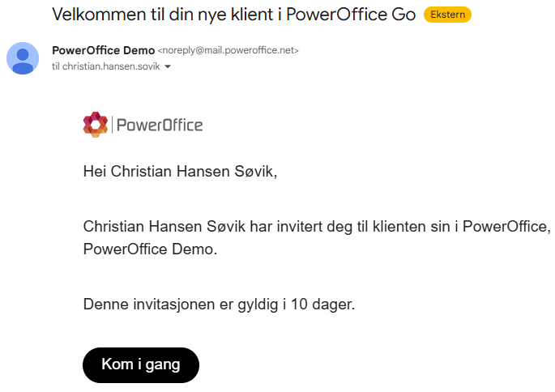The height and width of the screenshot is (392, 555).
Task: Click the grey PowerOffice wordmark in the logo
Action: [x=160, y=126]
